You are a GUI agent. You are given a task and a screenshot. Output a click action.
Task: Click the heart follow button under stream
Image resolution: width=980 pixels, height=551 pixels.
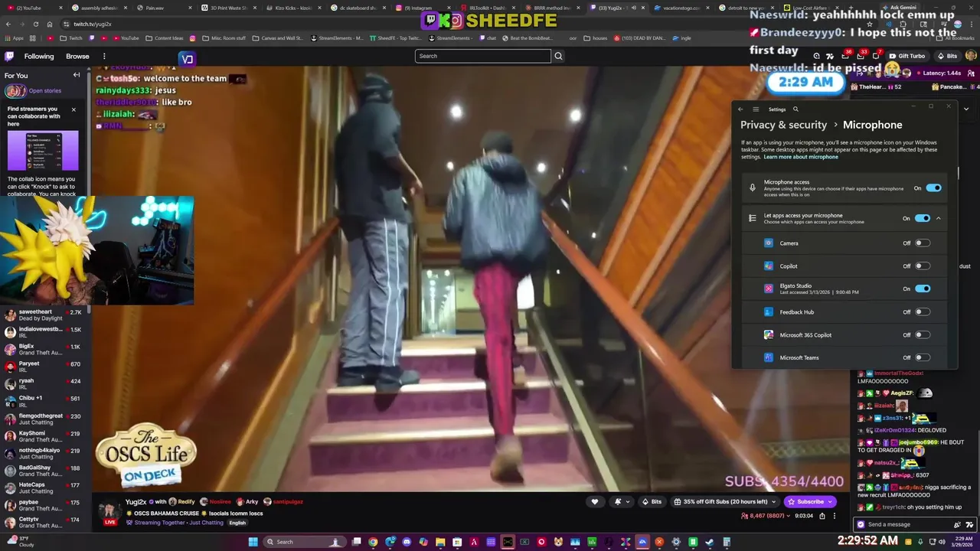595,502
